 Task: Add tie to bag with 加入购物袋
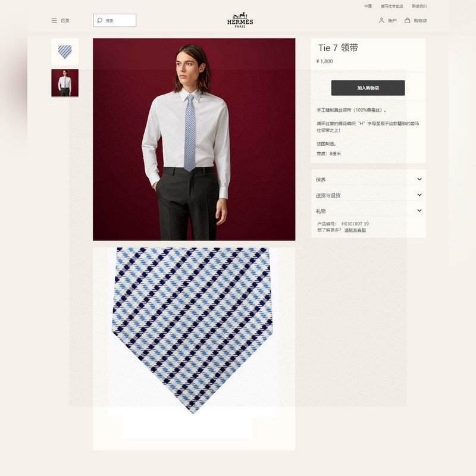pos(368,87)
